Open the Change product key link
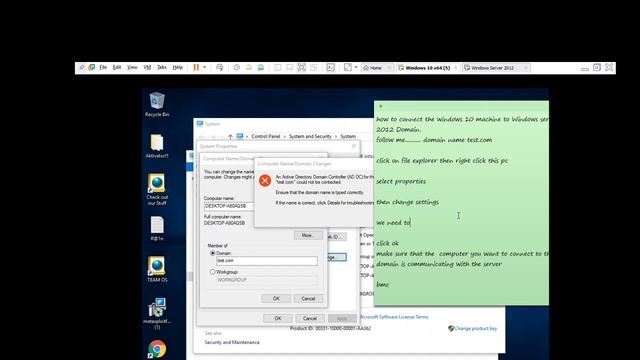 [x=476, y=328]
